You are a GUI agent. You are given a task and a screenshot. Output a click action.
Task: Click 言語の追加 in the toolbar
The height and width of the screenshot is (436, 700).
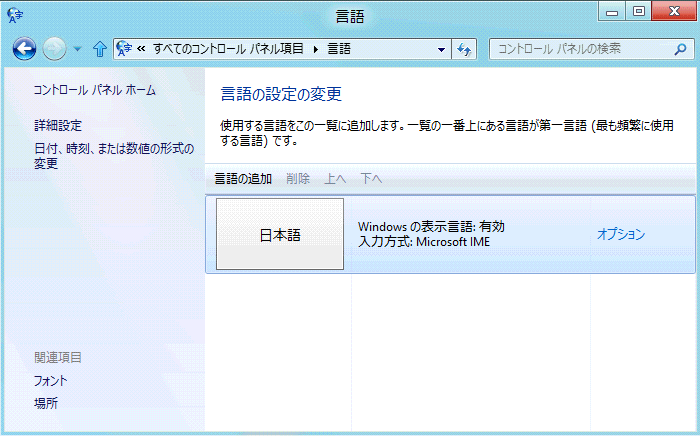[x=243, y=179]
